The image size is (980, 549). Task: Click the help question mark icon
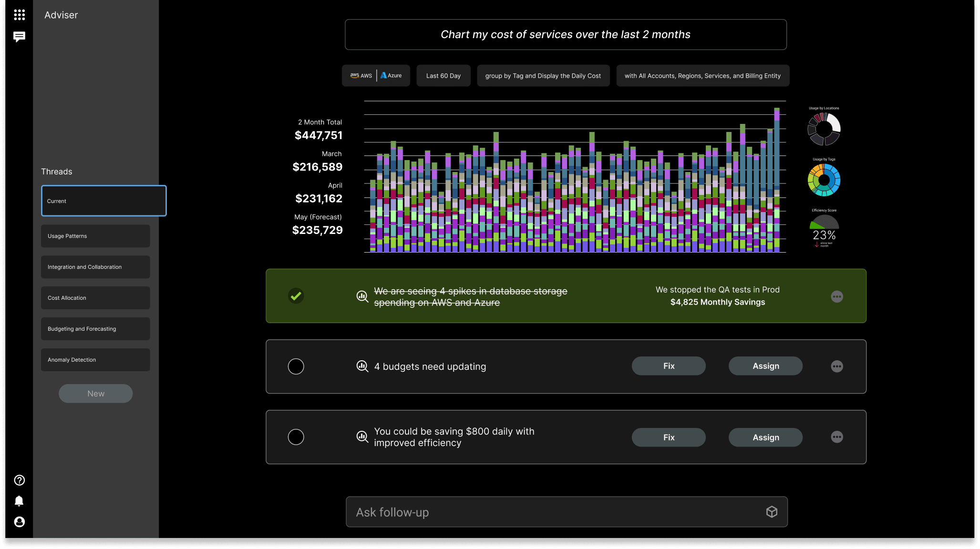click(19, 480)
